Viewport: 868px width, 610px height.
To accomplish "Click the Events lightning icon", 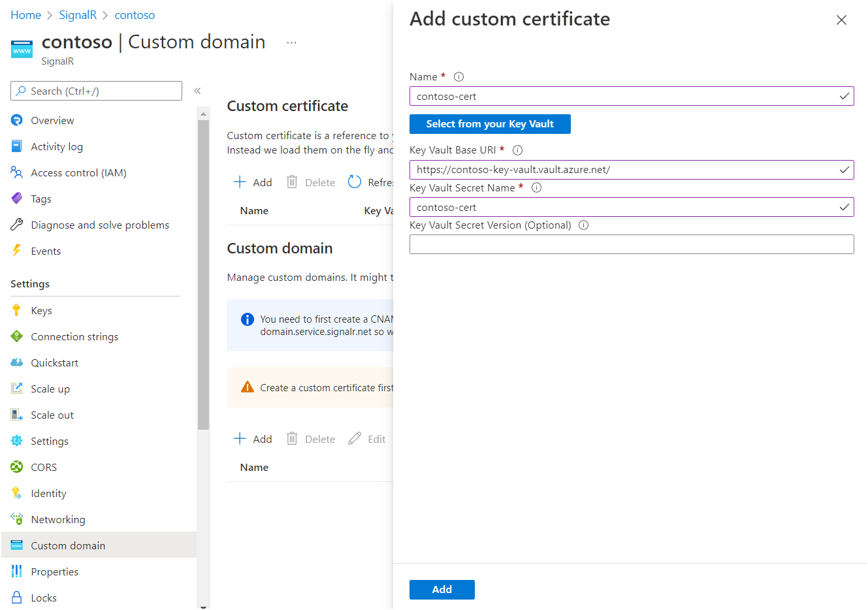I will [x=18, y=250].
